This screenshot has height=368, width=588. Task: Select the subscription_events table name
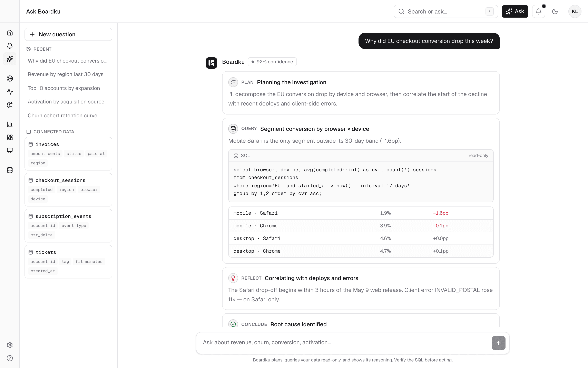coord(63,216)
